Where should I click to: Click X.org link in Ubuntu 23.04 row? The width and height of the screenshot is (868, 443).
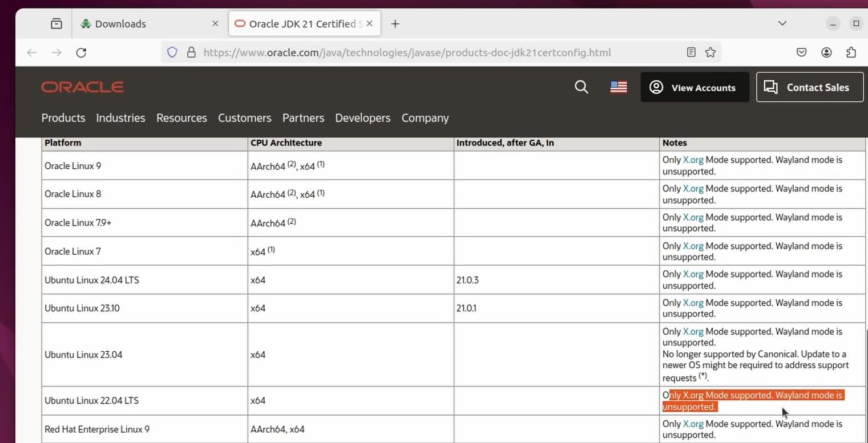pyautogui.click(x=693, y=331)
